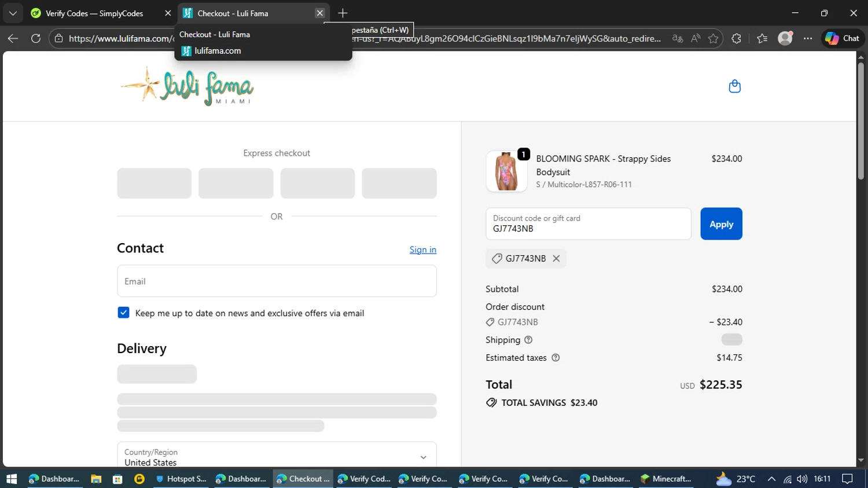Viewport: 868px width, 488px height.
Task: Uncheck the email news and offers checkbox
Action: [x=123, y=313]
